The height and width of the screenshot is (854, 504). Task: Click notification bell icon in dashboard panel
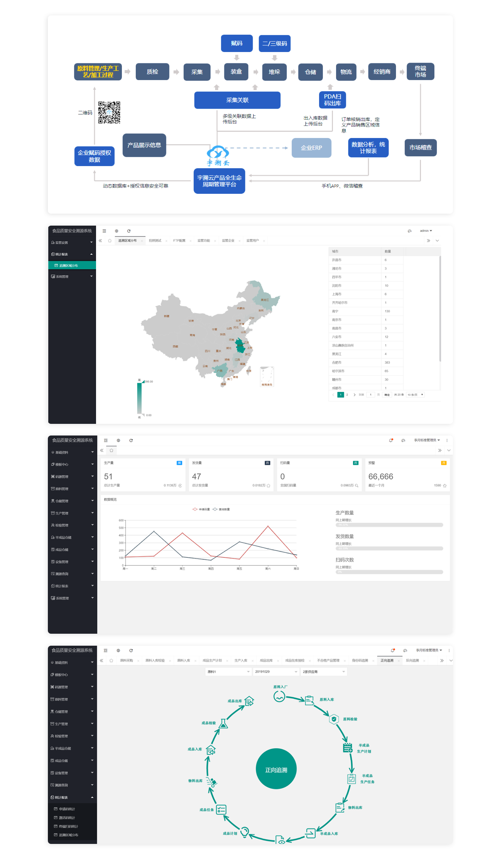391,440
